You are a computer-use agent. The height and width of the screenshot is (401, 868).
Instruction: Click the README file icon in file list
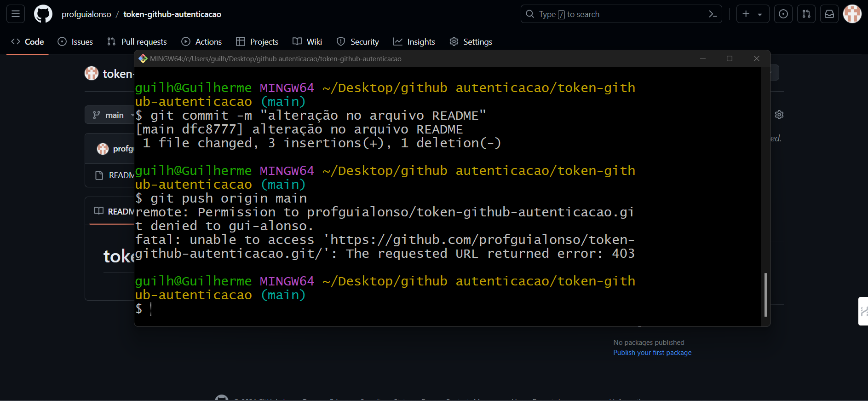coord(99,175)
